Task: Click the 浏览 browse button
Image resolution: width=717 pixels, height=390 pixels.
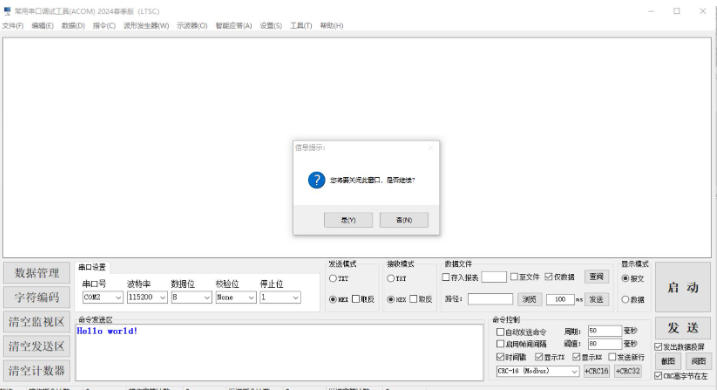Action: click(529, 299)
